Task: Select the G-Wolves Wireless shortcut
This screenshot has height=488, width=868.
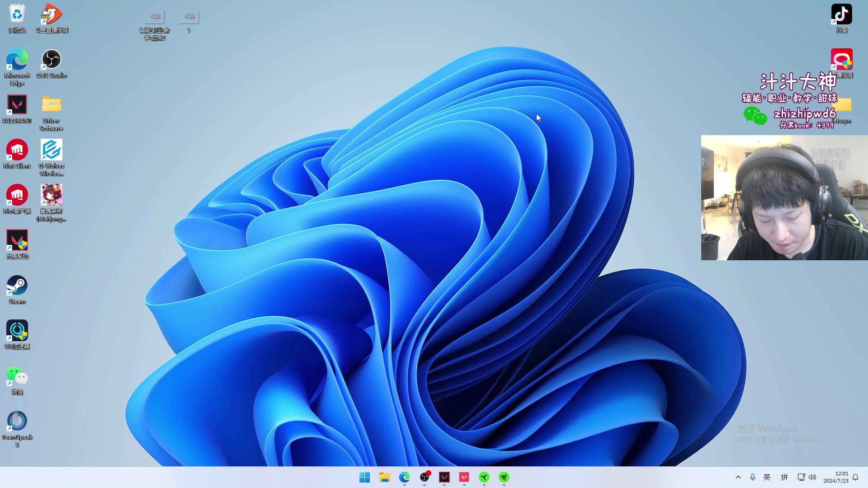Action: pyautogui.click(x=51, y=150)
